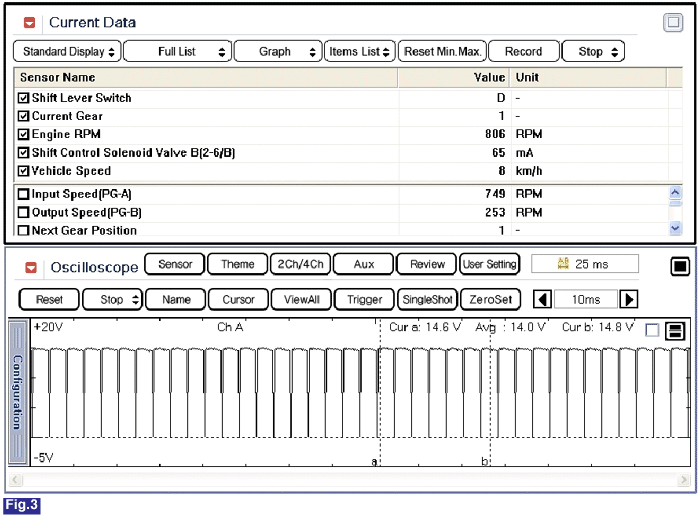700x519 pixels.
Task: Decrease time base with left arrow
Action: click(x=542, y=299)
